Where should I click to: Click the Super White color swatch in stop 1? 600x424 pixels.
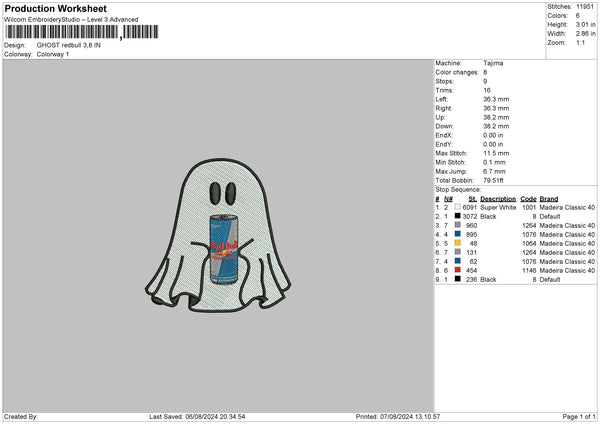[458, 207]
